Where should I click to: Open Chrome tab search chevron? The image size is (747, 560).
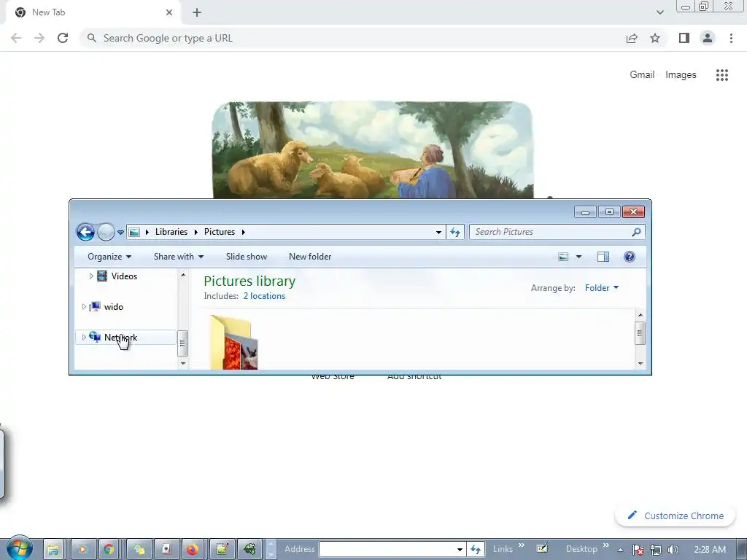659,12
